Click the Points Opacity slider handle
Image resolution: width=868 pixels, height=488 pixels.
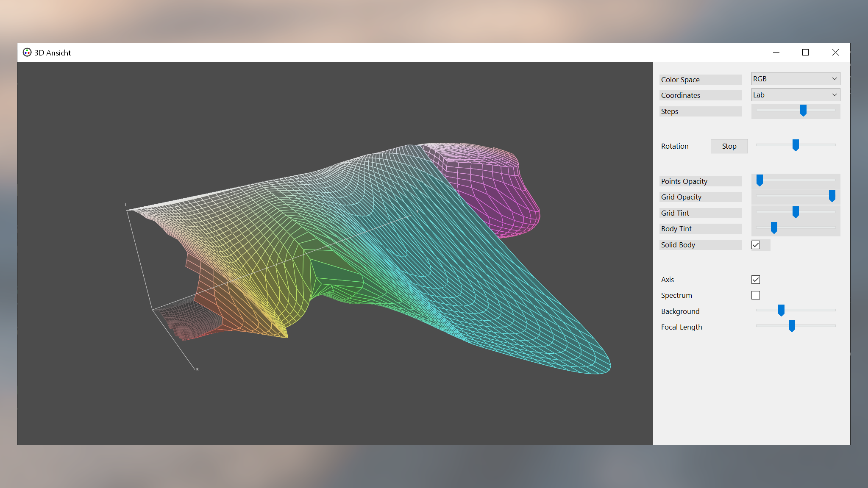[759, 180]
